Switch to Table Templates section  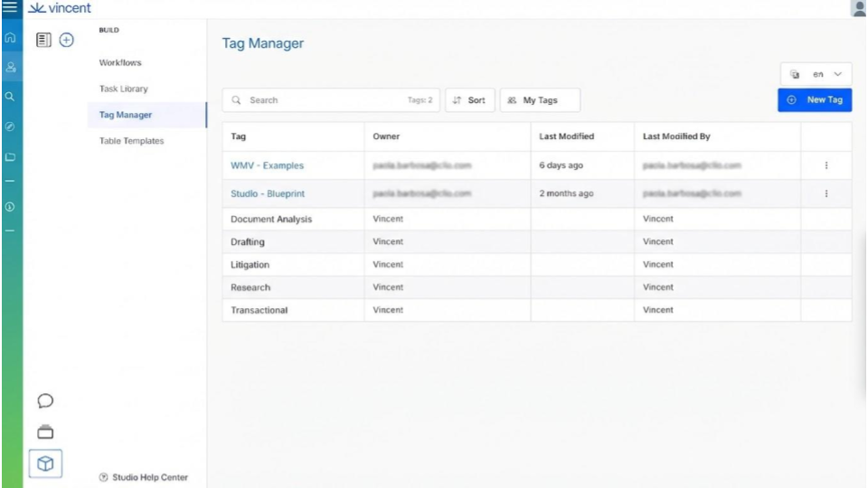tap(131, 141)
